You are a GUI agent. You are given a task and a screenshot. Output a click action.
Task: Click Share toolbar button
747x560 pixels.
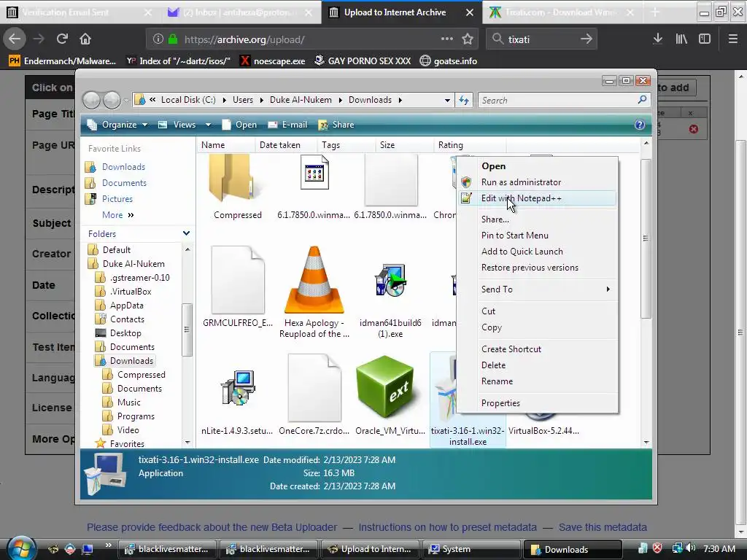336,125
